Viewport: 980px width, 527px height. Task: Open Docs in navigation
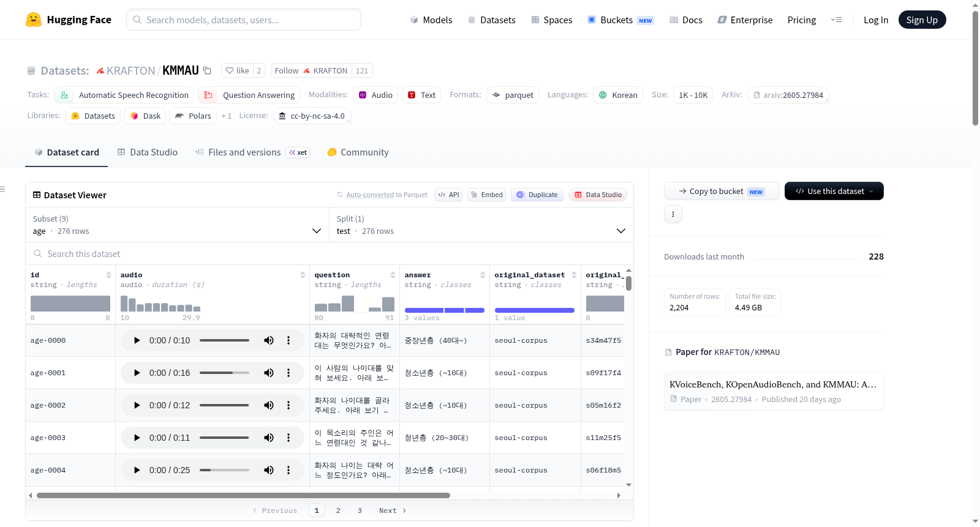click(x=685, y=20)
